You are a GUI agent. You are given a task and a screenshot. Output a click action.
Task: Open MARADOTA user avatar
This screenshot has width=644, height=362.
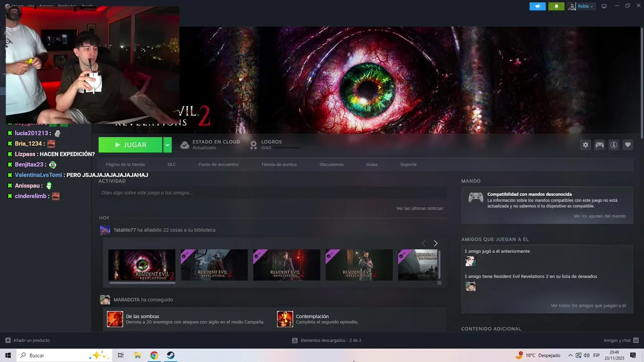click(x=105, y=300)
